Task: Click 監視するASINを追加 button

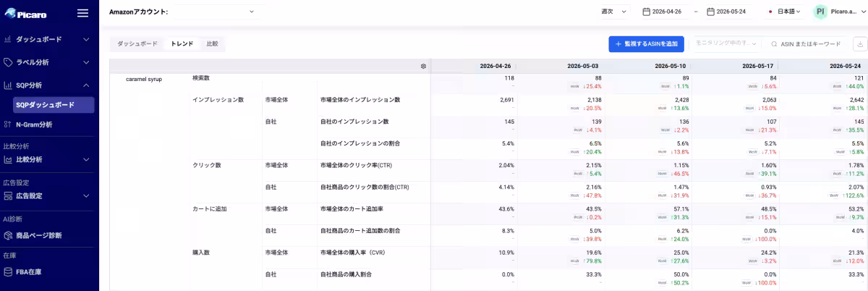Action: [647, 44]
